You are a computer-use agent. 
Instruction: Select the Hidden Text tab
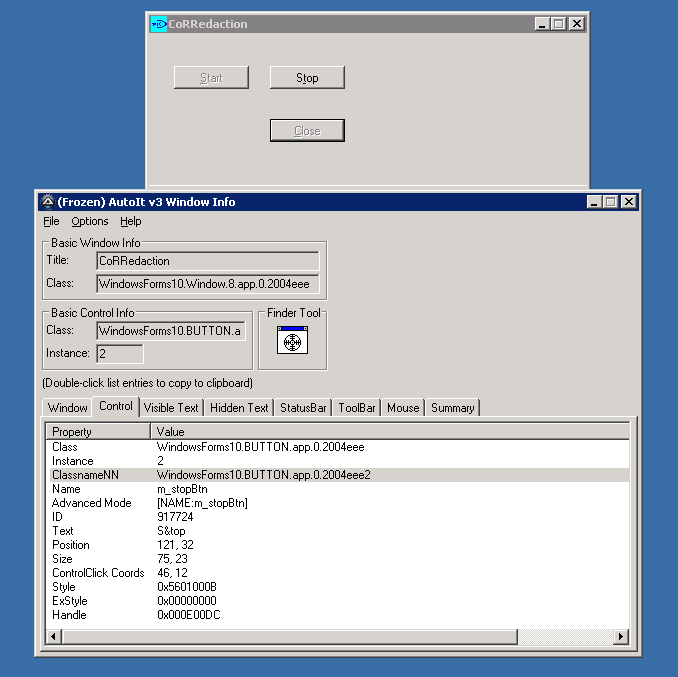(x=239, y=408)
